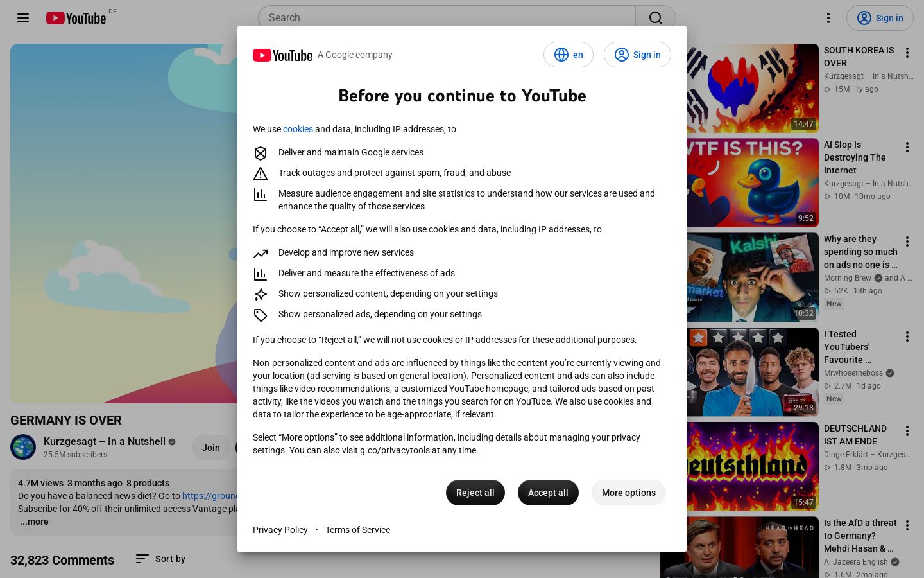Click the Morning Brew channel name
This screenshot has height=578, width=924.
848,278
